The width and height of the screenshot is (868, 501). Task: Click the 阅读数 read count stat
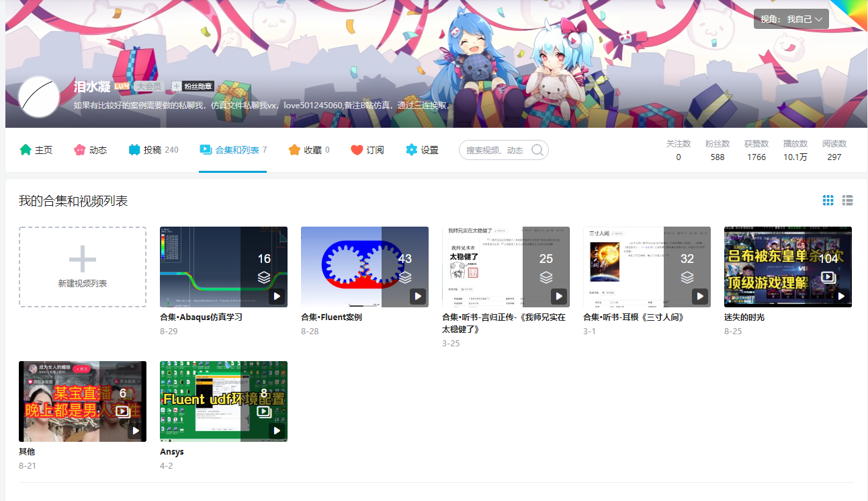tap(834, 150)
